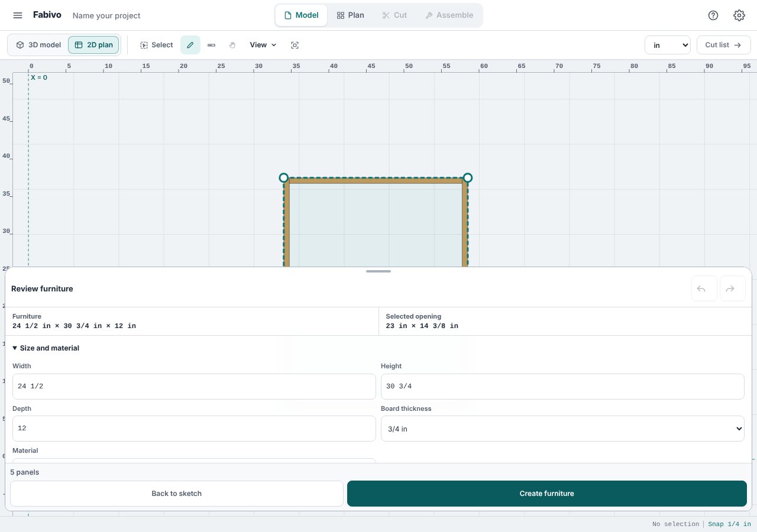Click the Name your project field

106,15
